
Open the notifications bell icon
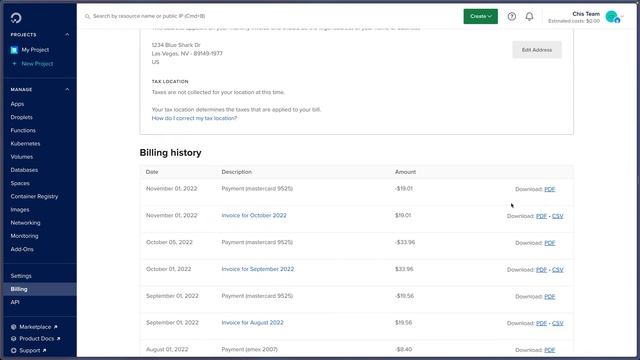529,16
